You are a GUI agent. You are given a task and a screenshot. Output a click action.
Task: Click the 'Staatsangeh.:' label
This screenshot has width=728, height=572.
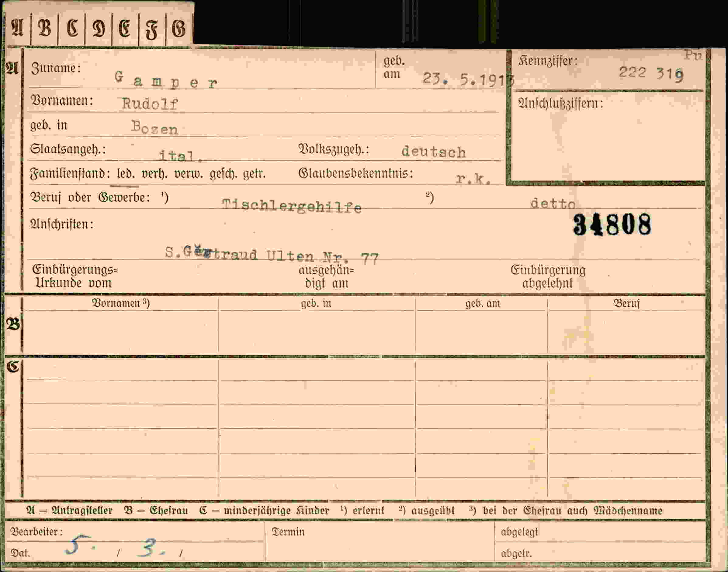(x=68, y=149)
